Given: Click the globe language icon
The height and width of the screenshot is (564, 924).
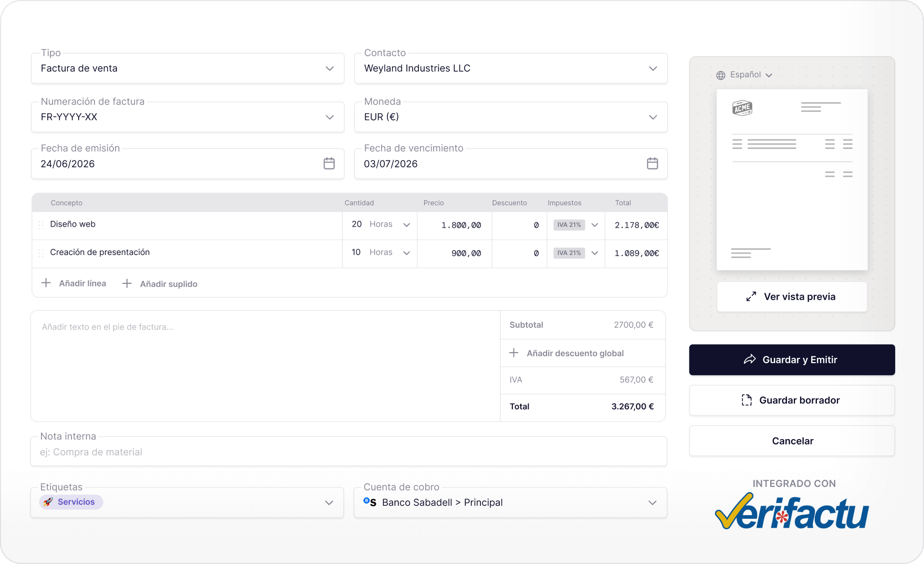Looking at the screenshot, I should tap(721, 75).
